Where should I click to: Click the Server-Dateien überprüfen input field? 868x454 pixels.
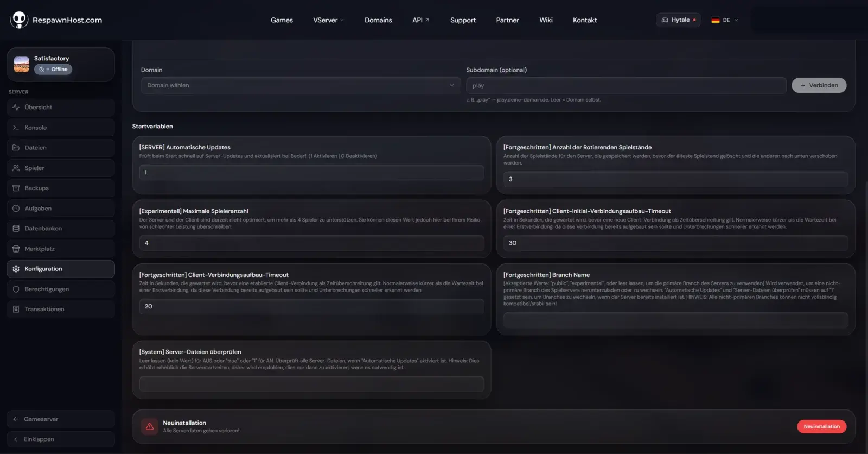[311, 384]
